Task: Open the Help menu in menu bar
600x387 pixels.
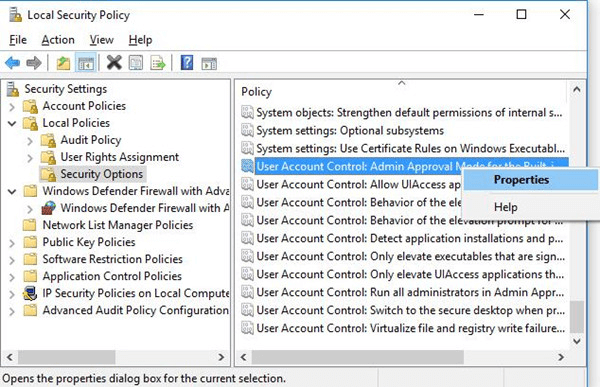Action: (x=140, y=40)
